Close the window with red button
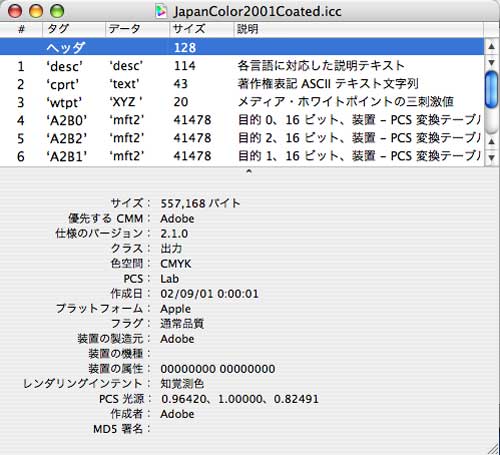500x455 pixels. (15, 11)
